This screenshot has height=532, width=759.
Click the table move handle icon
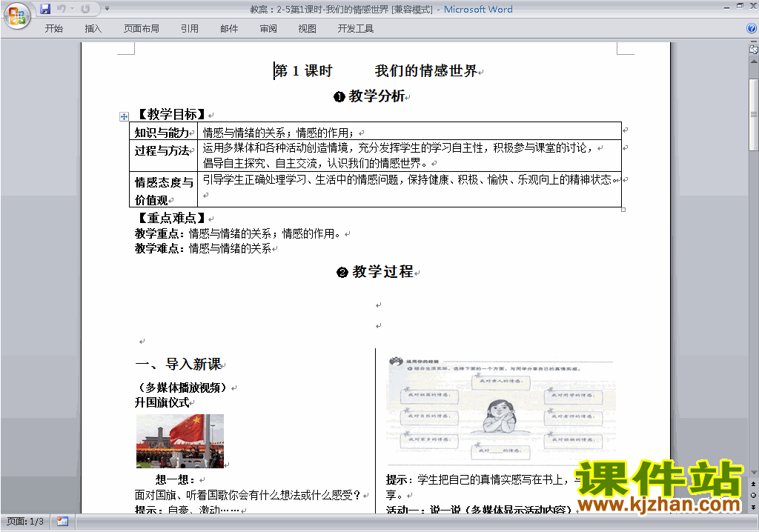tap(124, 116)
